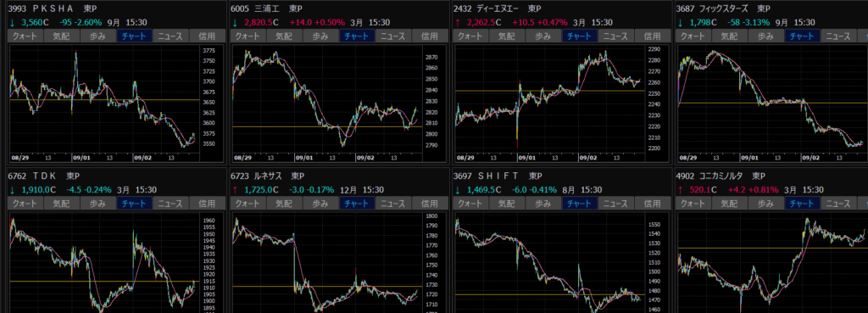Viewport: 868px width, 313px height.
Task: Select the 歩み tab in the ディーエヌエー panel
Action: point(543,36)
